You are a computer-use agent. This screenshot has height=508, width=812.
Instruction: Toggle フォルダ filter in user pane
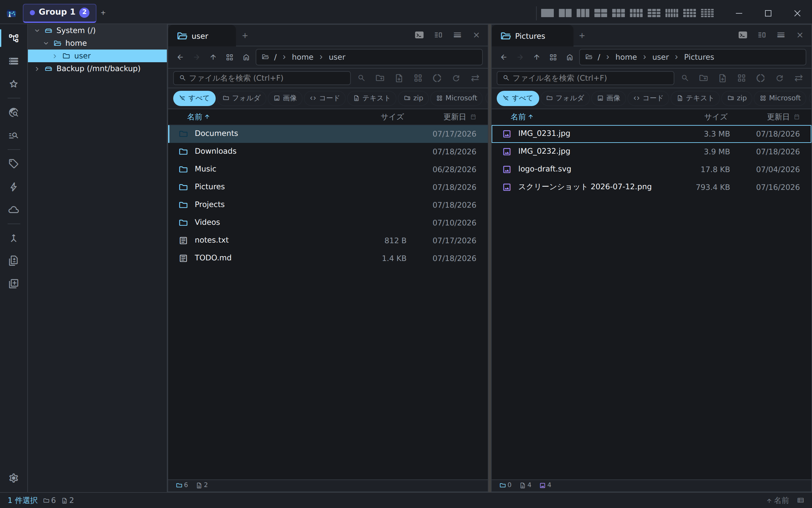click(242, 98)
